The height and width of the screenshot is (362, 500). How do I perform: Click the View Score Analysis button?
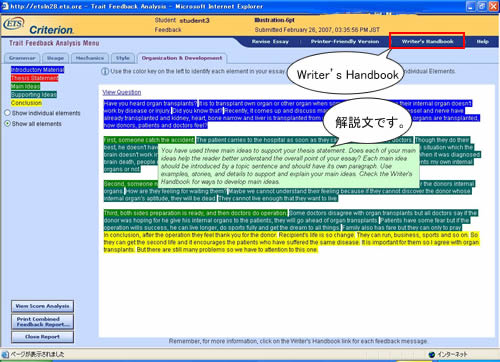click(42, 306)
